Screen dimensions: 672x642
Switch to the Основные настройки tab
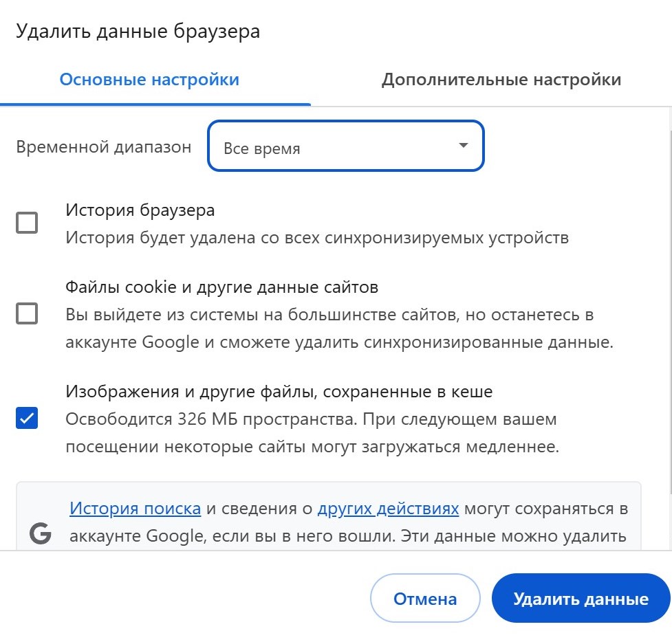pyautogui.click(x=149, y=80)
